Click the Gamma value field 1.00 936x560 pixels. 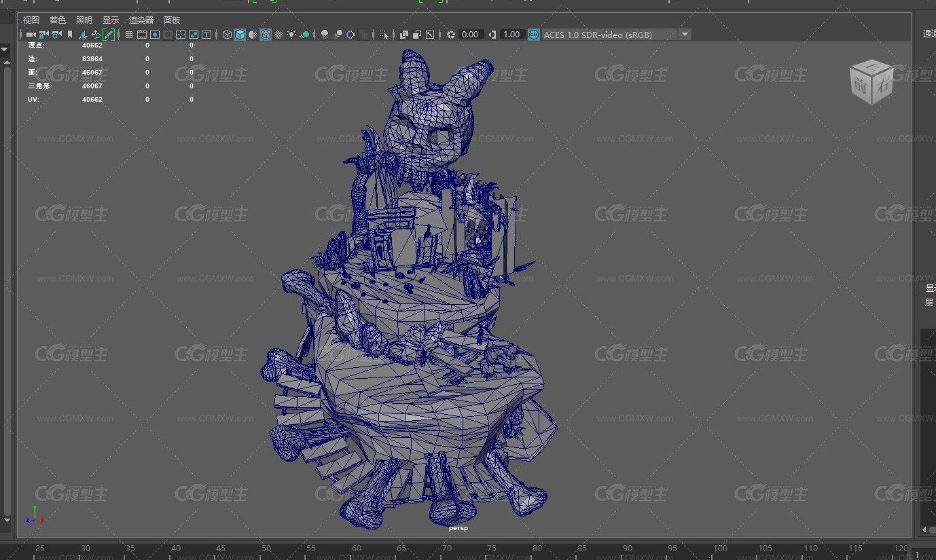(x=511, y=35)
